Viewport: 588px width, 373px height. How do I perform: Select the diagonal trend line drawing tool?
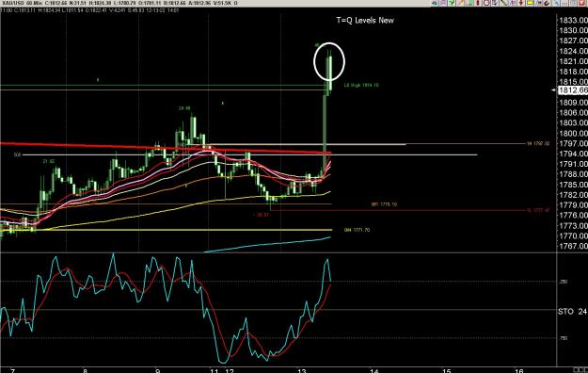pos(504,3)
